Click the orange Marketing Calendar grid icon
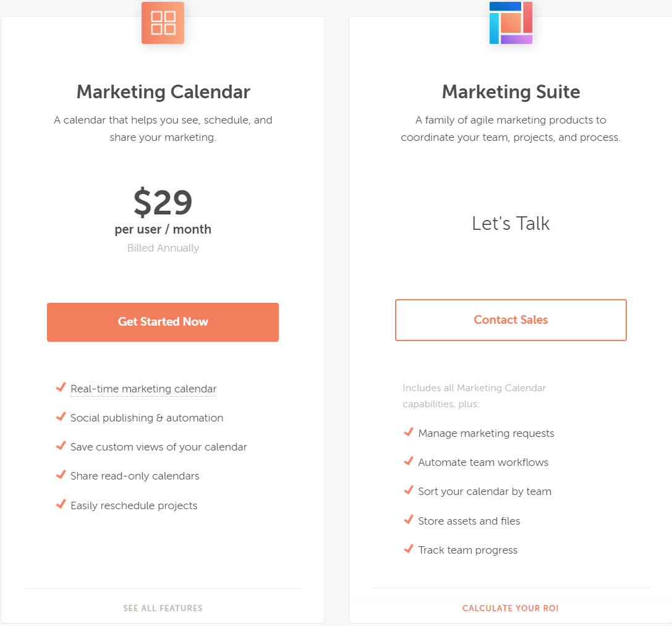 163,23
